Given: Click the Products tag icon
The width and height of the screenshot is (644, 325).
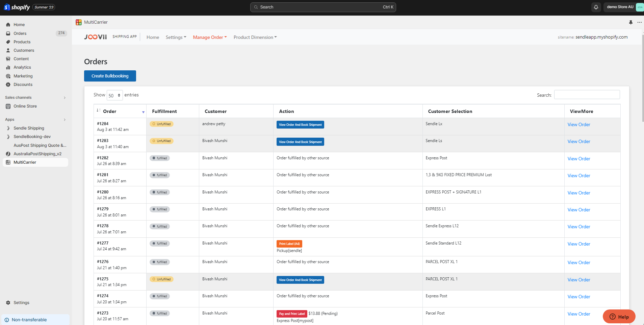Looking at the screenshot, I should click(8, 42).
